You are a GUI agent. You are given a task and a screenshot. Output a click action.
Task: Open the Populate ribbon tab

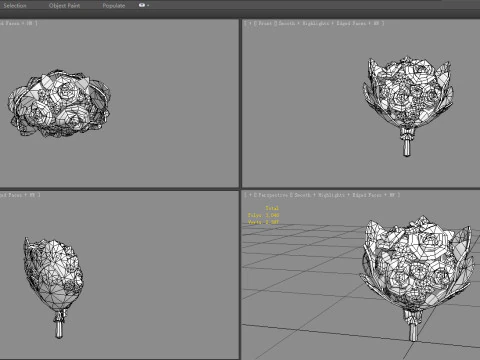coord(114,6)
